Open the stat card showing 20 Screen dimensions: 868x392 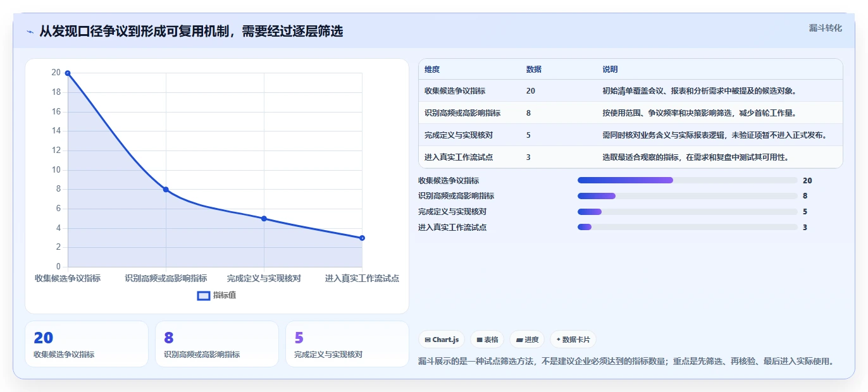[x=87, y=344]
